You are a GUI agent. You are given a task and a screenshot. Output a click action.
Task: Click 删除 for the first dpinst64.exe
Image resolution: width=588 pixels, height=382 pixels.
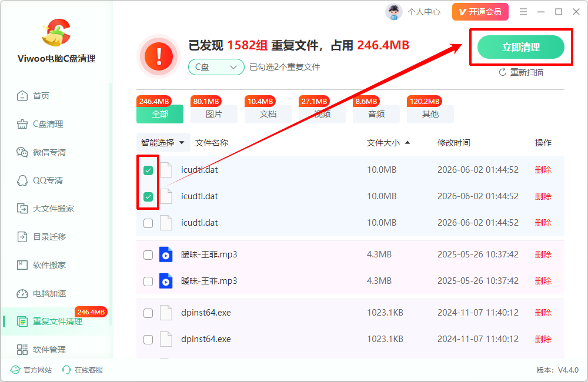pos(543,313)
